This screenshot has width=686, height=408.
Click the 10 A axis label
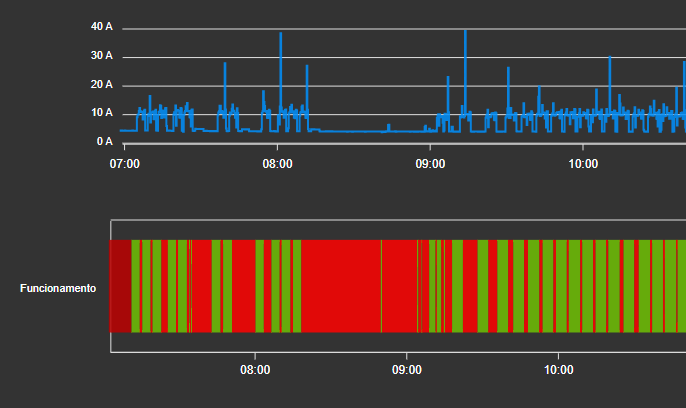102,113
